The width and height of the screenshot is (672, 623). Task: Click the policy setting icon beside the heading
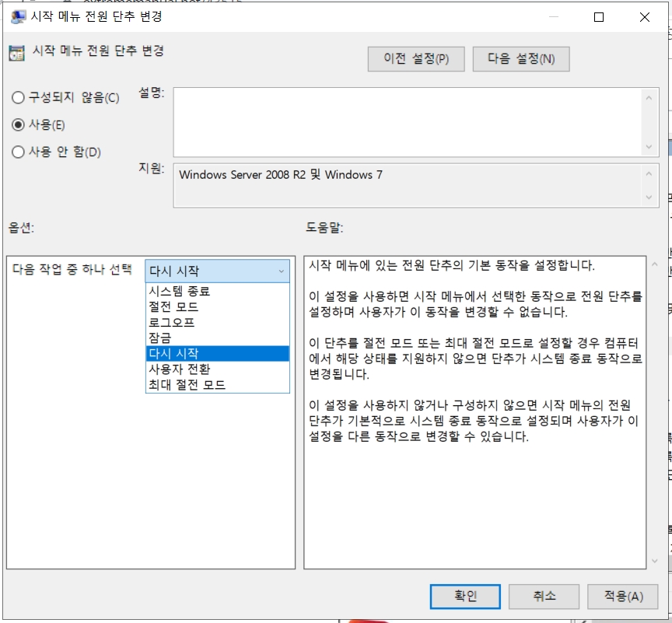(x=16, y=53)
